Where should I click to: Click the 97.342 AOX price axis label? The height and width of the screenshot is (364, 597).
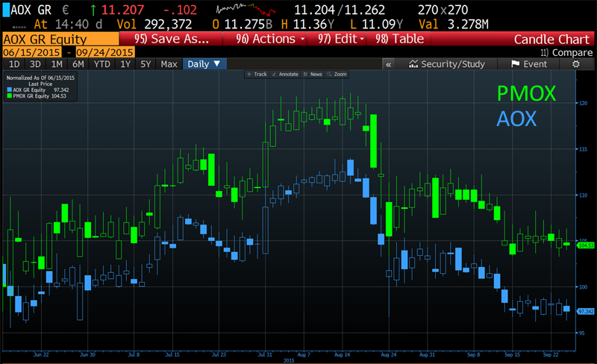pos(586,312)
